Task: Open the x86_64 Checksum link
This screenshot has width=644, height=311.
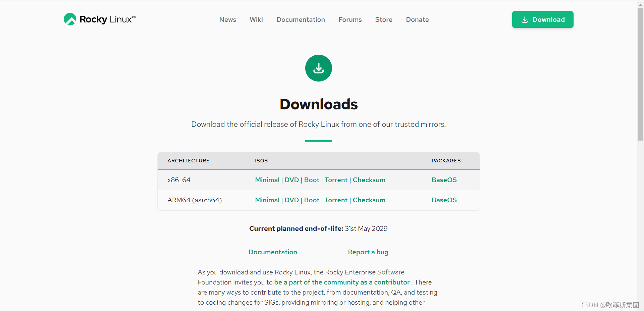Action: (369, 180)
